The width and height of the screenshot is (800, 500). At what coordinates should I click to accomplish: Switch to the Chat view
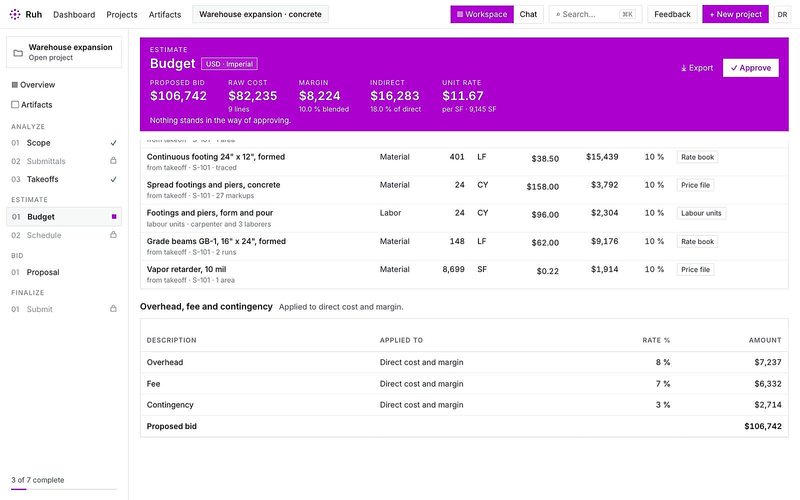click(x=528, y=14)
